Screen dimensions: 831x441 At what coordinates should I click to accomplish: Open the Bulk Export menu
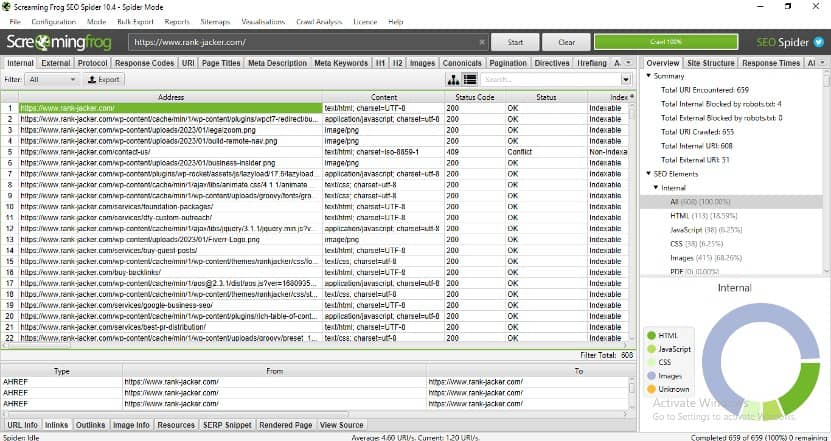[135, 22]
